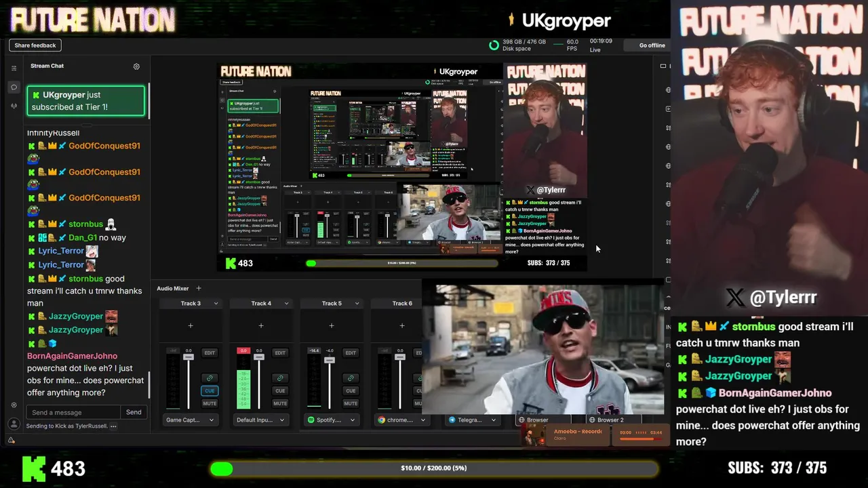The height and width of the screenshot is (488, 868).
Task: Edit Track 4 settings
Action: 280,353
